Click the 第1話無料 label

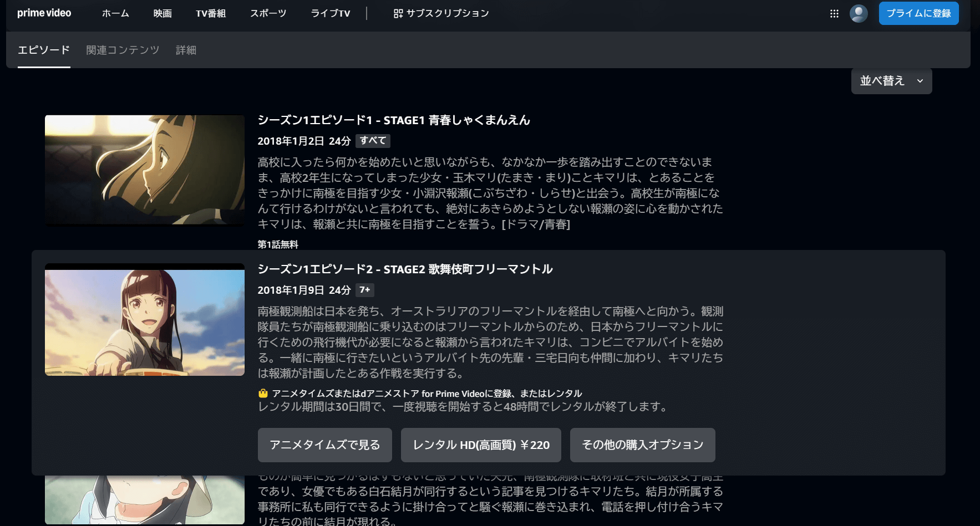pos(278,244)
